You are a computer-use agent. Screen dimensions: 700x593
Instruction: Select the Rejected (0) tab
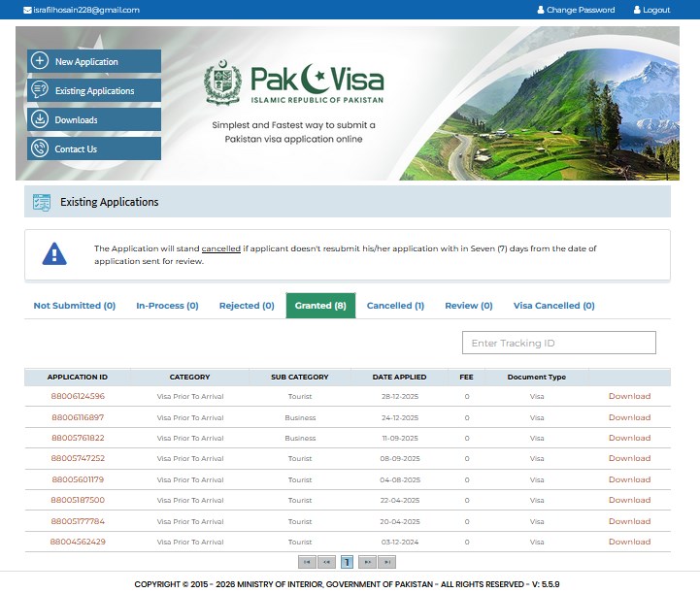click(247, 306)
